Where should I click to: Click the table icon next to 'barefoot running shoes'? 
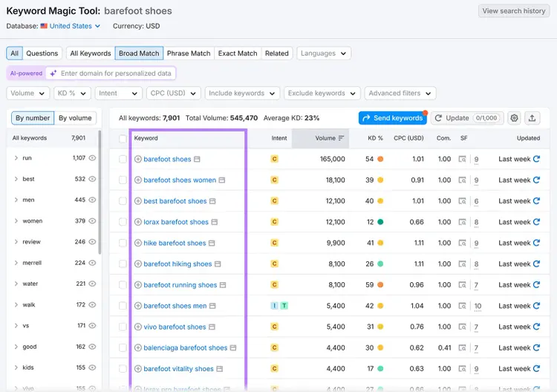coord(223,285)
